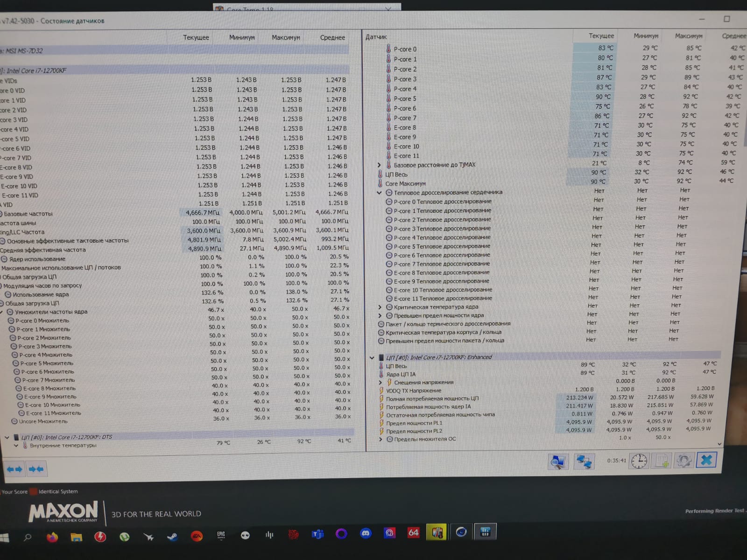Viewport: 747px width, 560px height.
Task: Open File Explorer from the taskbar
Action: pyautogui.click(x=76, y=537)
